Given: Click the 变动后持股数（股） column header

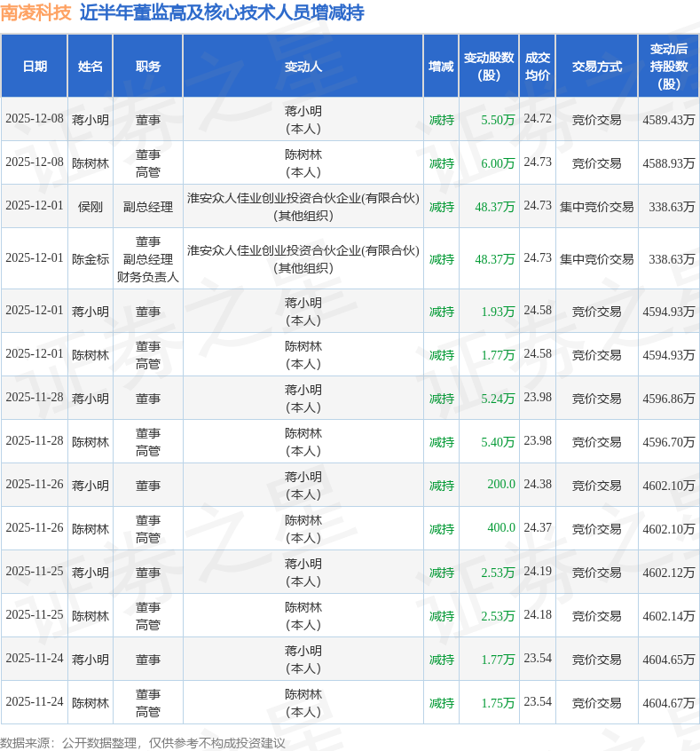Looking at the screenshot, I should pos(668,67).
